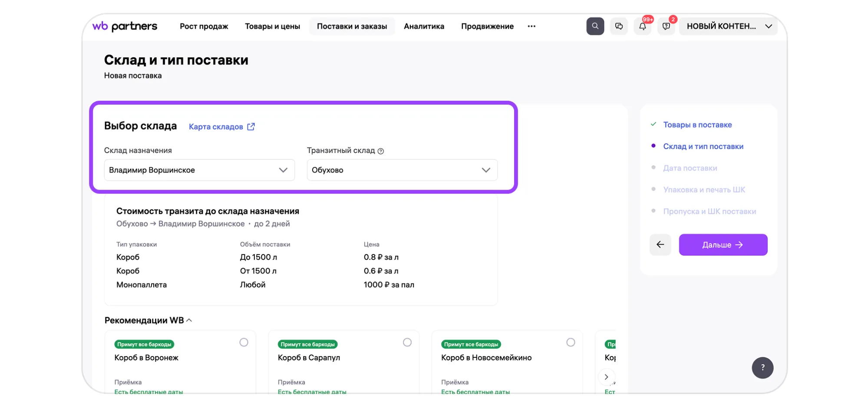Click the back arrow button

[660, 244]
